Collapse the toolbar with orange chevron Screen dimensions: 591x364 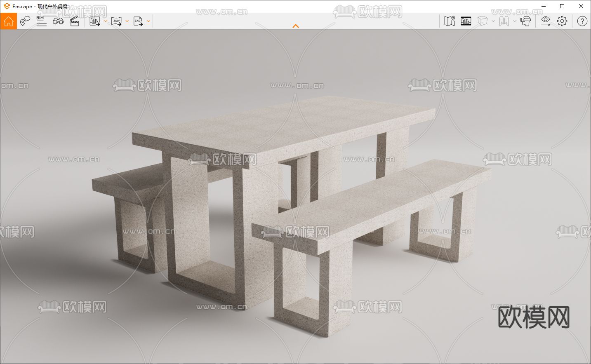coord(295,26)
